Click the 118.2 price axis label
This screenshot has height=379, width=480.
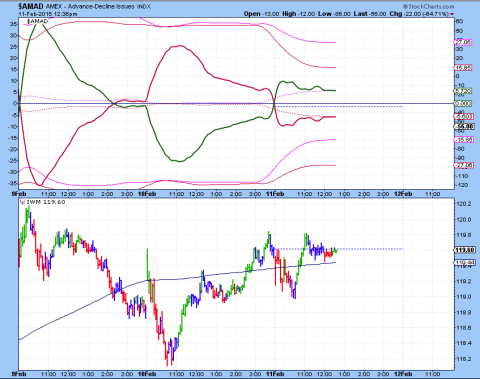click(464, 359)
